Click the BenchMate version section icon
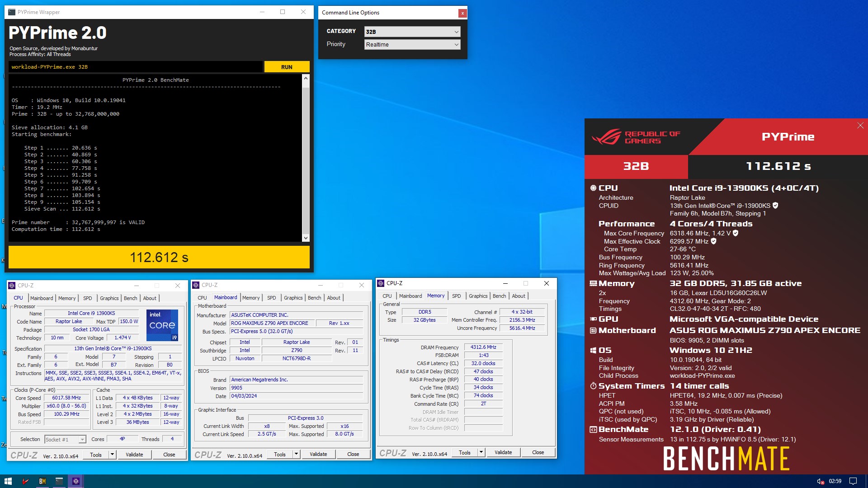 [x=593, y=429]
